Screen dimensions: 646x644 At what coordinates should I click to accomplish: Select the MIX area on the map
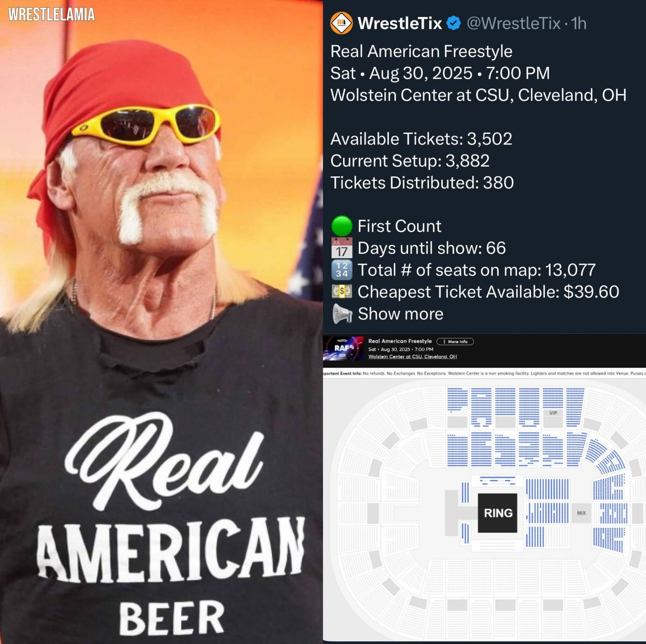pyautogui.click(x=581, y=513)
